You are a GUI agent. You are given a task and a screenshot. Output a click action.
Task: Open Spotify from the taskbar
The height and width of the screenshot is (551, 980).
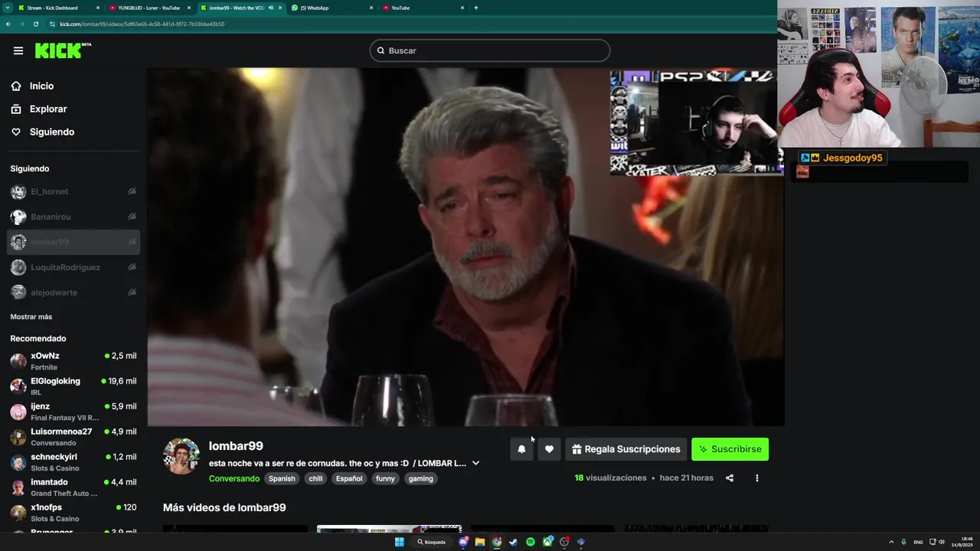tap(531, 542)
